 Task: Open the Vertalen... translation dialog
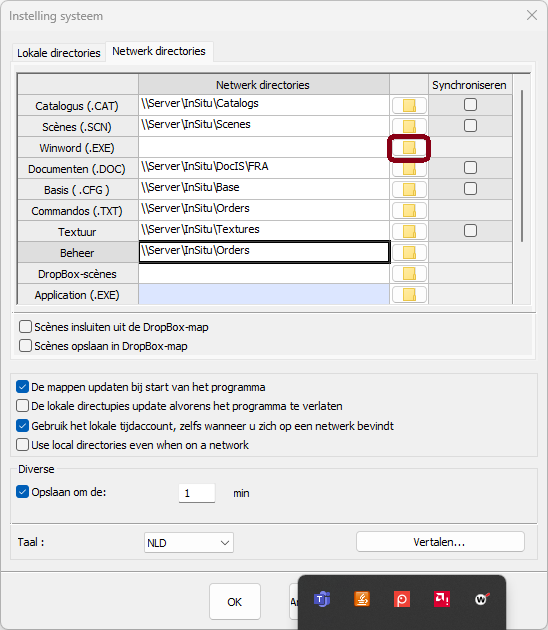[x=440, y=542]
